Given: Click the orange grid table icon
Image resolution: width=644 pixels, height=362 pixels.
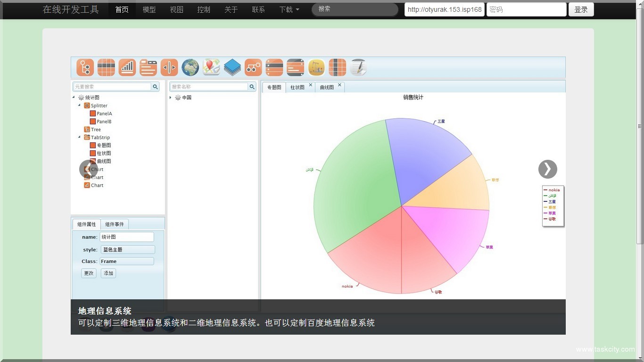Looking at the screenshot, I should pyautogui.click(x=106, y=67).
